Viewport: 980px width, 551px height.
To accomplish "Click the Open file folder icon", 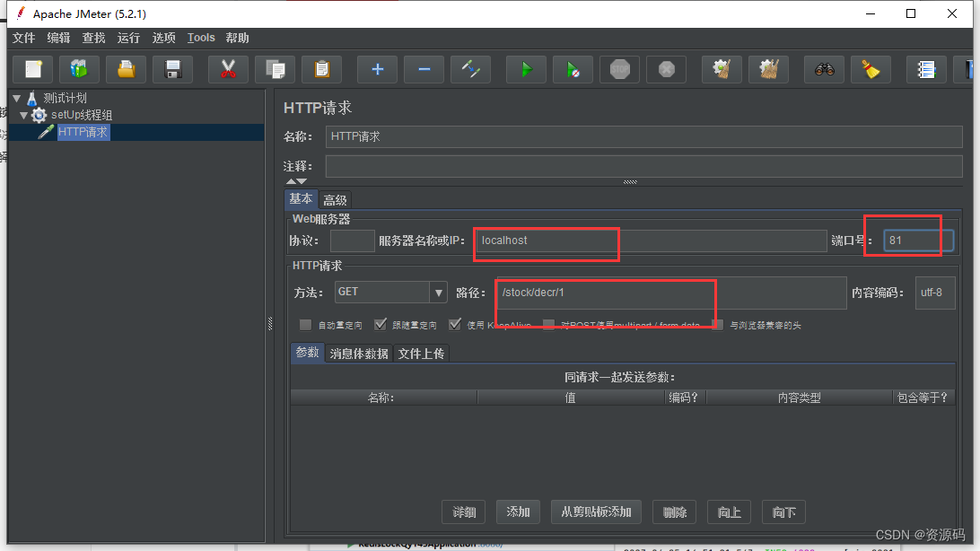I will pos(127,69).
